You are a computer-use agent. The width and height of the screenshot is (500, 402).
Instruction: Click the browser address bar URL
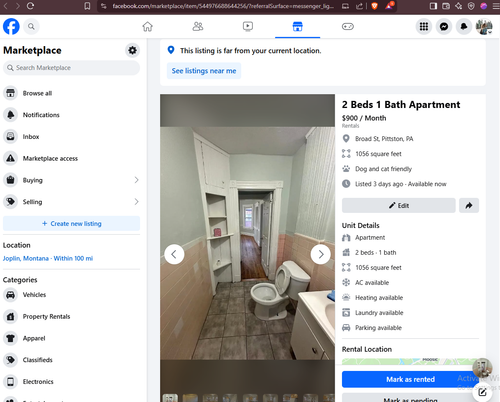(x=223, y=6)
